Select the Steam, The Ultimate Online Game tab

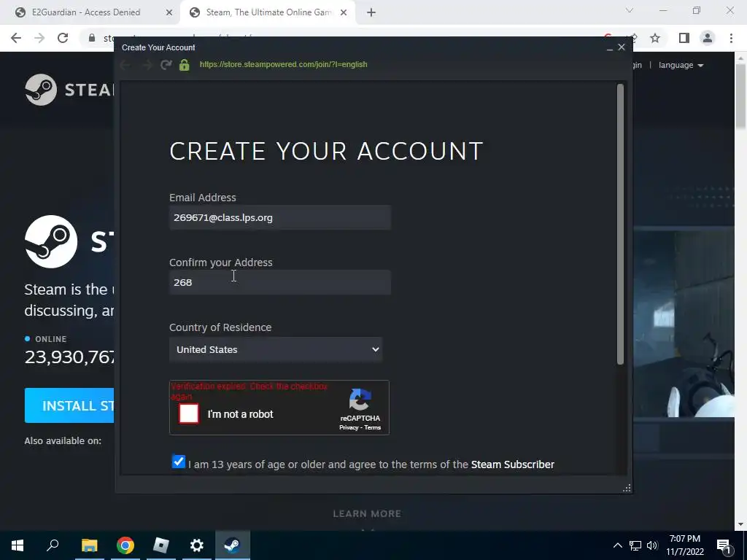pyautogui.click(x=268, y=12)
